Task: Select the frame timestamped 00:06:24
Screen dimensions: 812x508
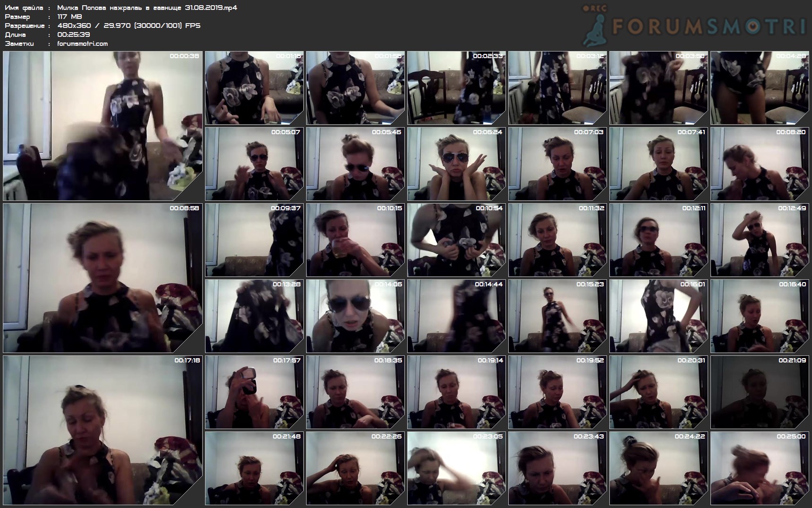Action: [456, 164]
